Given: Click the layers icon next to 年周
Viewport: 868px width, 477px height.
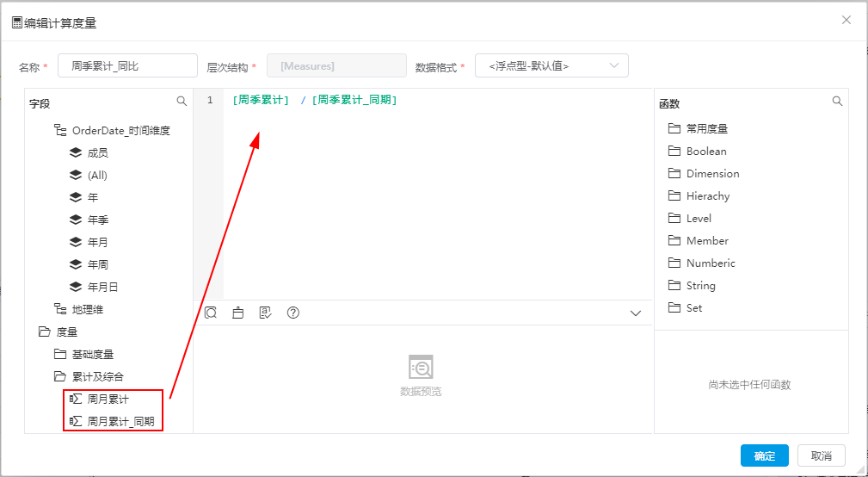Looking at the screenshot, I should 76,265.
